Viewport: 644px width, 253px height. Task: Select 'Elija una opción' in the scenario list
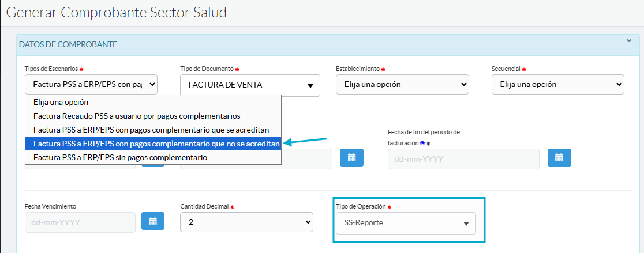pos(61,102)
